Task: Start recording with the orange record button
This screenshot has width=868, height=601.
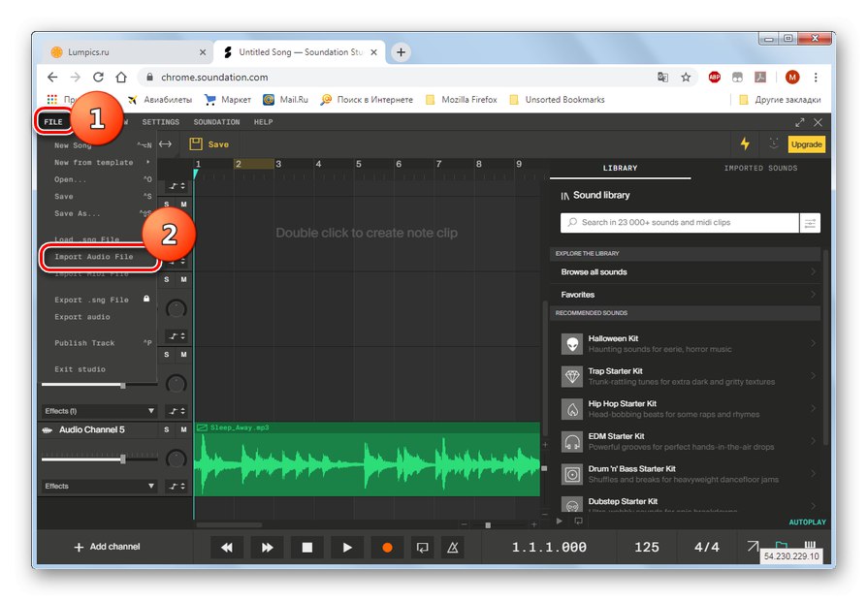Action: pyautogui.click(x=388, y=548)
